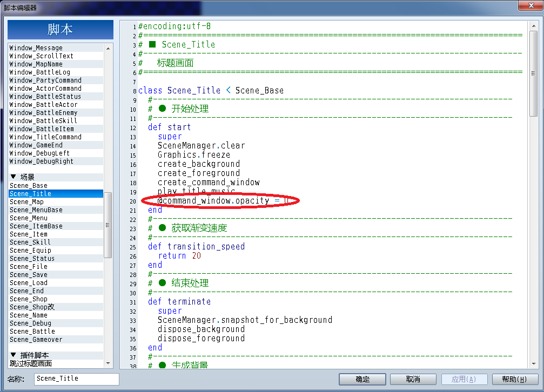544x392 pixels.
Task: Select Scene_MenuBase script
Action: 56,209
